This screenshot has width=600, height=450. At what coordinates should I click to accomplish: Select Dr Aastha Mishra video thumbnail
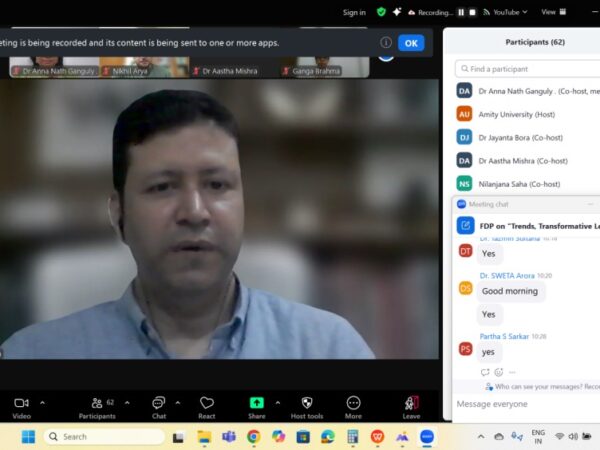(235, 67)
